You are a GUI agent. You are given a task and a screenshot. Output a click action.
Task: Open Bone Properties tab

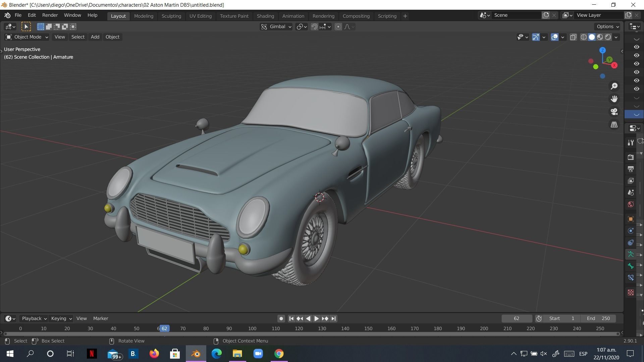pos(631,266)
